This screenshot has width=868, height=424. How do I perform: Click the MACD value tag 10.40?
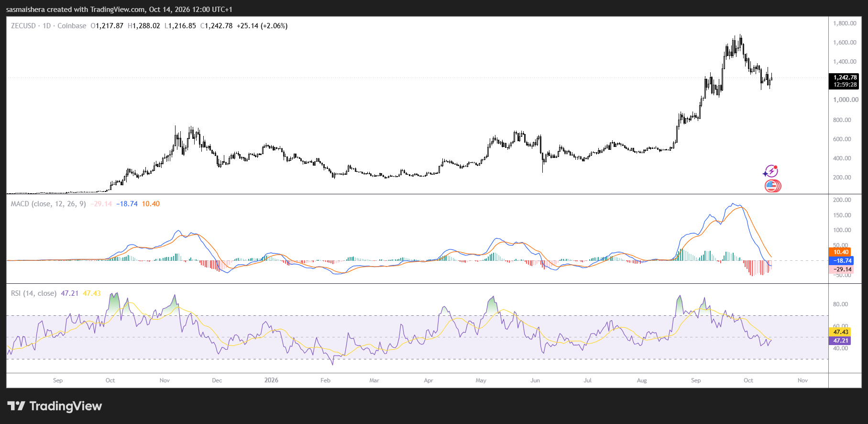click(841, 252)
